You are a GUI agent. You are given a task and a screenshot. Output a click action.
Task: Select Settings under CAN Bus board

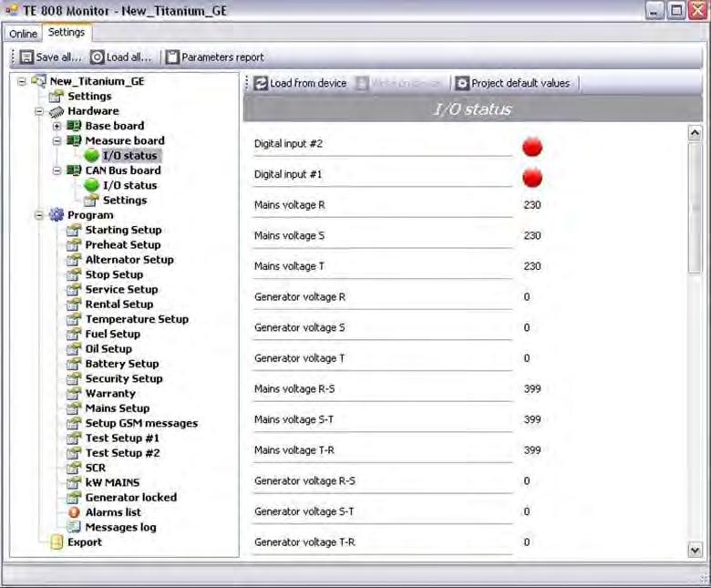click(x=125, y=201)
